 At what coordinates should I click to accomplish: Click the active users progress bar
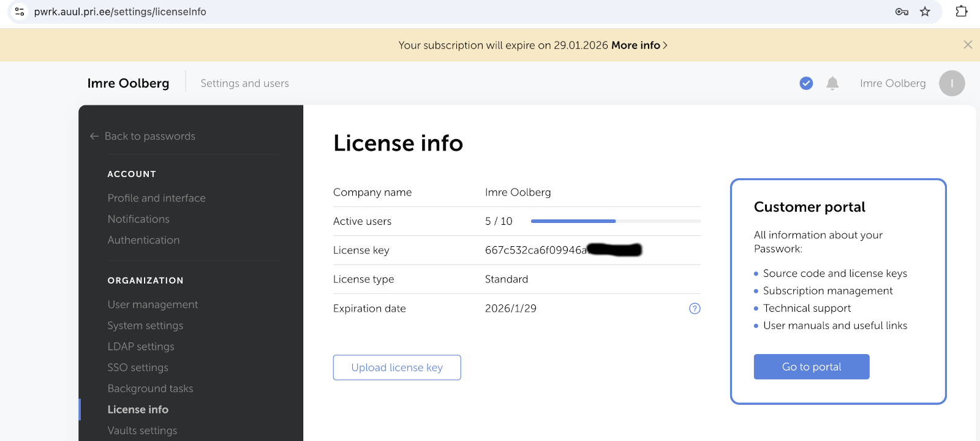[x=615, y=221]
